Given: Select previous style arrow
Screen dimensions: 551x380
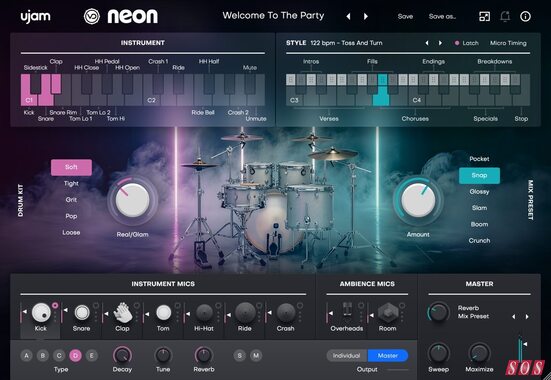Looking at the screenshot, I should 427,43.
